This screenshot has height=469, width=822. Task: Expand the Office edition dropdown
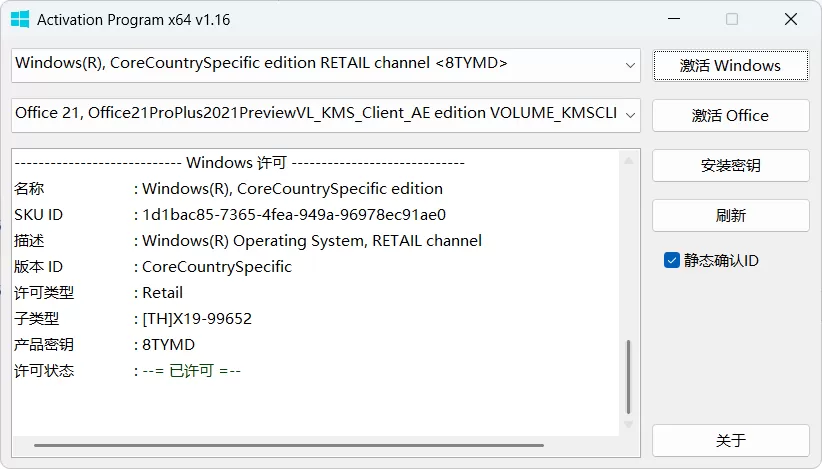point(630,115)
